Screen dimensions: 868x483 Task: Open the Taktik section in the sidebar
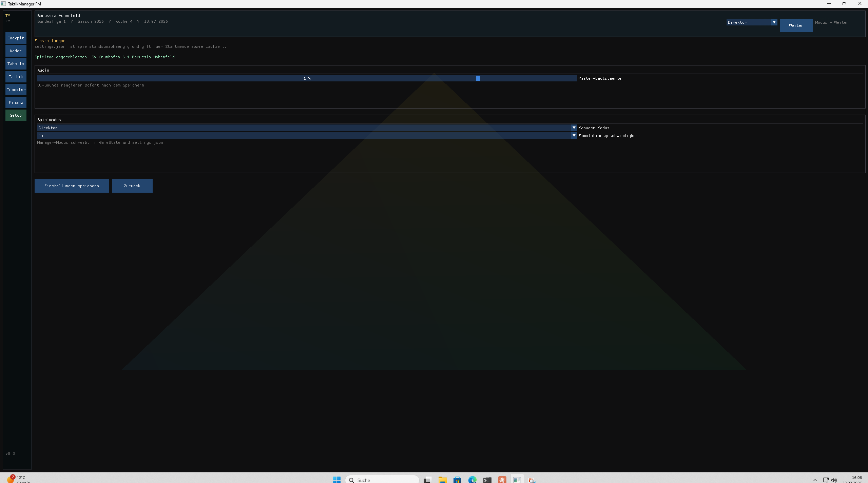16,77
